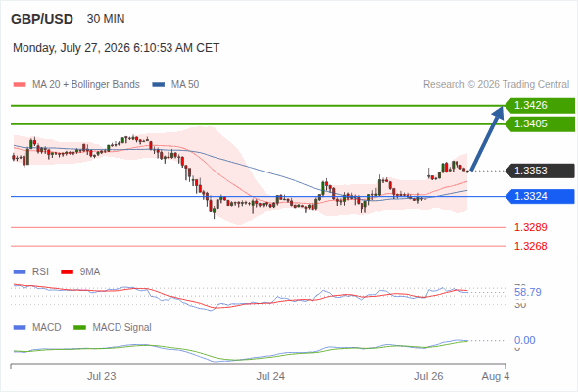Image resolution: width=578 pixels, height=392 pixels.
Task: Click the Jul 24 date axis label
Action: pyautogui.click(x=270, y=376)
